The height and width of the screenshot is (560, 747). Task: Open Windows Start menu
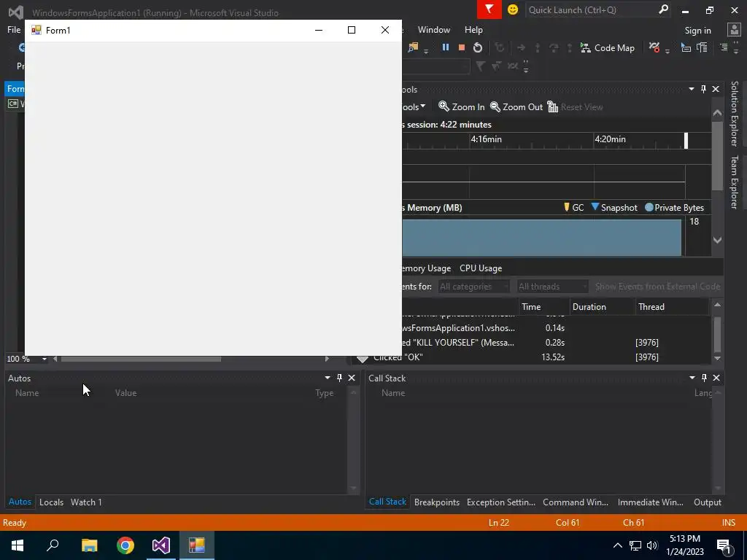coord(18,545)
